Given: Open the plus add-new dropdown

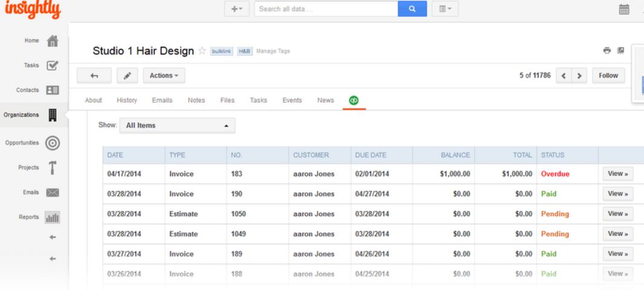Looking at the screenshot, I should tap(237, 8).
